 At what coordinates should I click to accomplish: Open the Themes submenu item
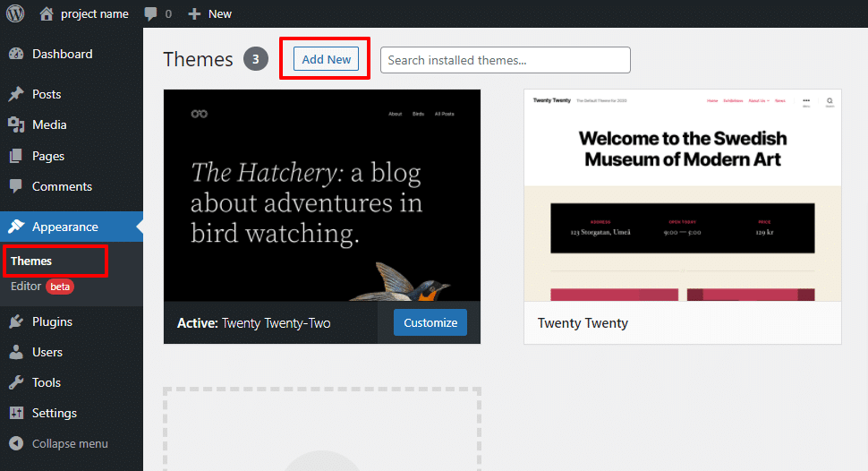click(31, 261)
